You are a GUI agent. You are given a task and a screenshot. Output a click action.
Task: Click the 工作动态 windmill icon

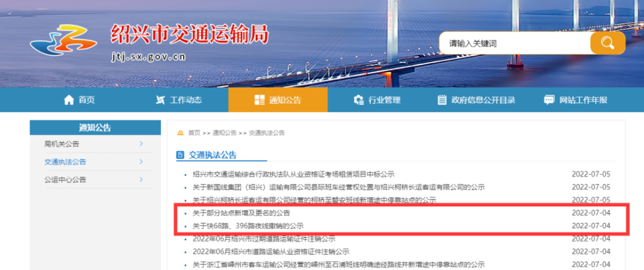click(160, 100)
